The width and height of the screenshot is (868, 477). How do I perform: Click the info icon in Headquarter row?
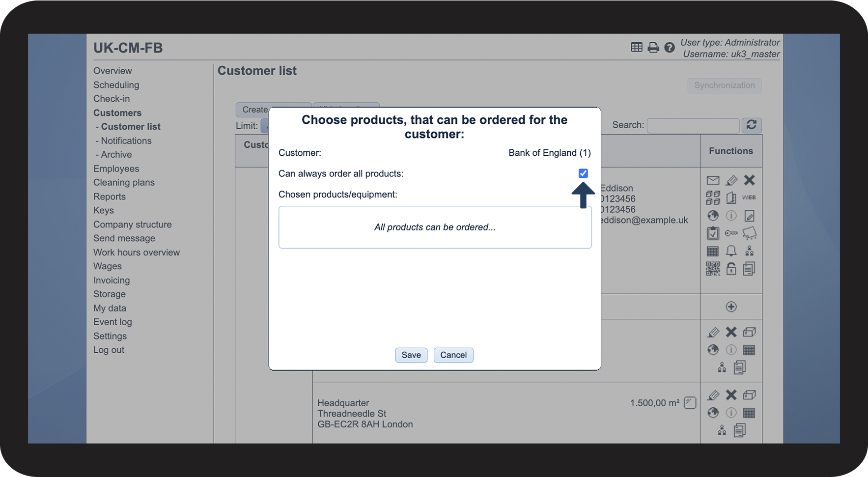pyautogui.click(x=731, y=413)
